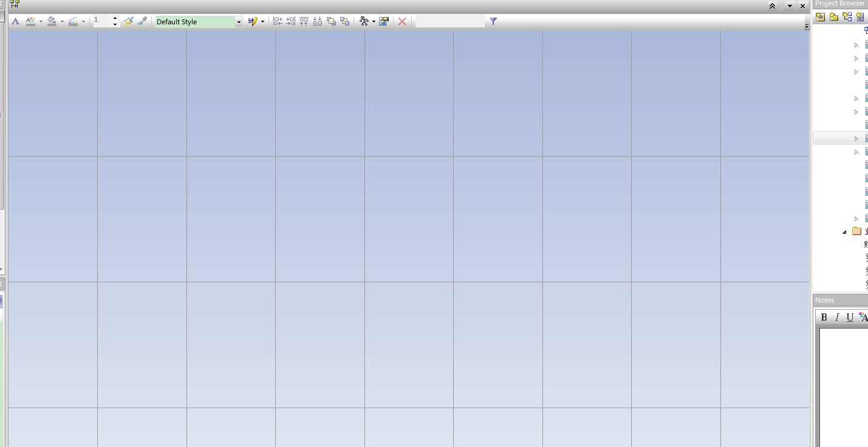Toggle Bold in the Notes toolbar
This screenshot has width=868, height=447.
tap(824, 317)
